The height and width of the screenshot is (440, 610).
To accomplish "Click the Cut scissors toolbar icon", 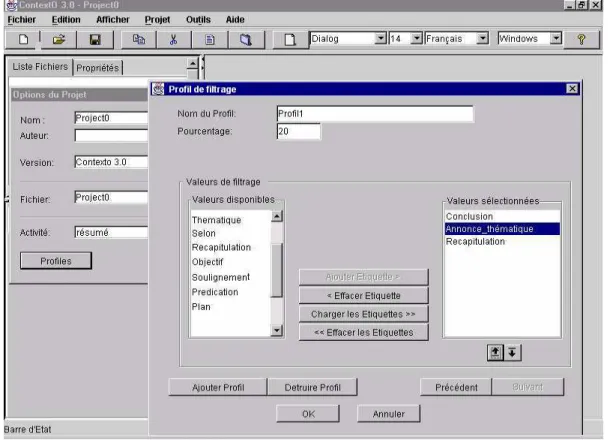I will click(x=174, y=39).
